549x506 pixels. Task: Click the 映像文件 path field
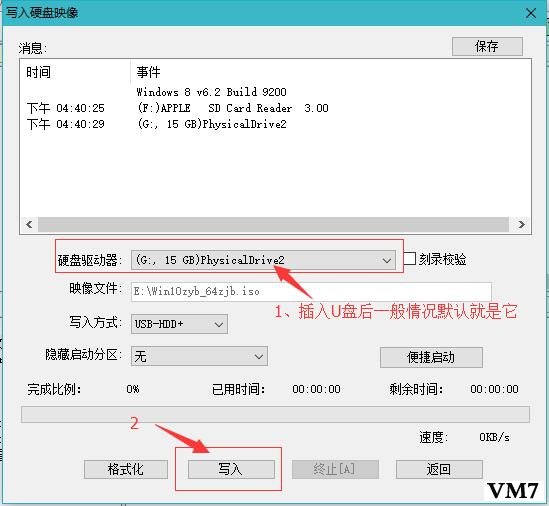[x=311, y=292]
